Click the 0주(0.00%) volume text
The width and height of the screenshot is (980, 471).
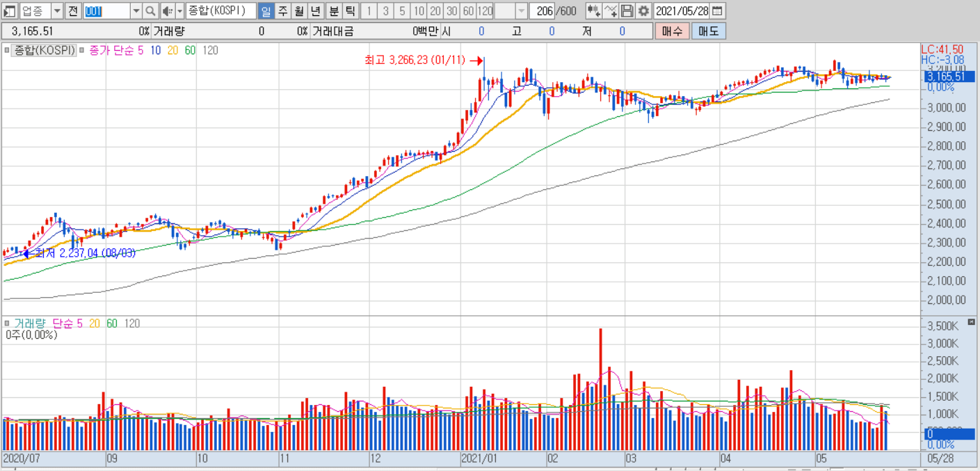click(31, 335)
